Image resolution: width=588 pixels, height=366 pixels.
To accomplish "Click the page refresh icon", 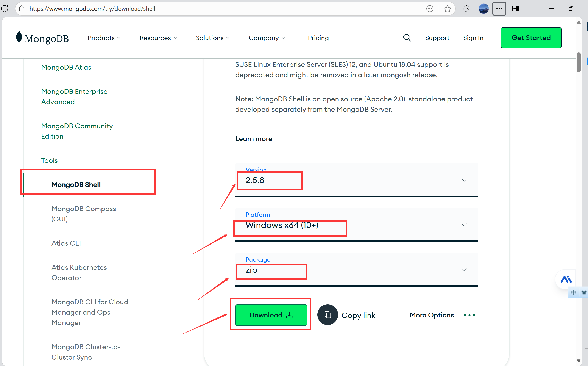I will click(x=5, y=8).
